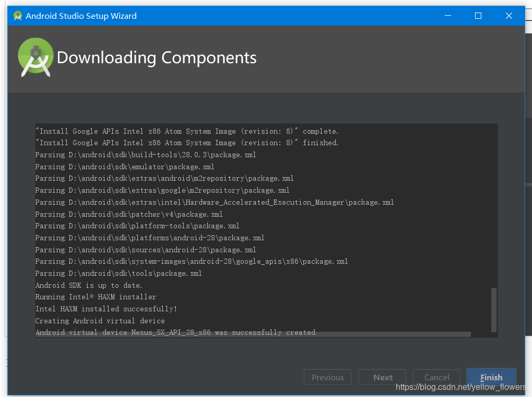This screenshot has height=397, width=532.
Task: Click the large Android Studio logo
Action: [36, 57]
